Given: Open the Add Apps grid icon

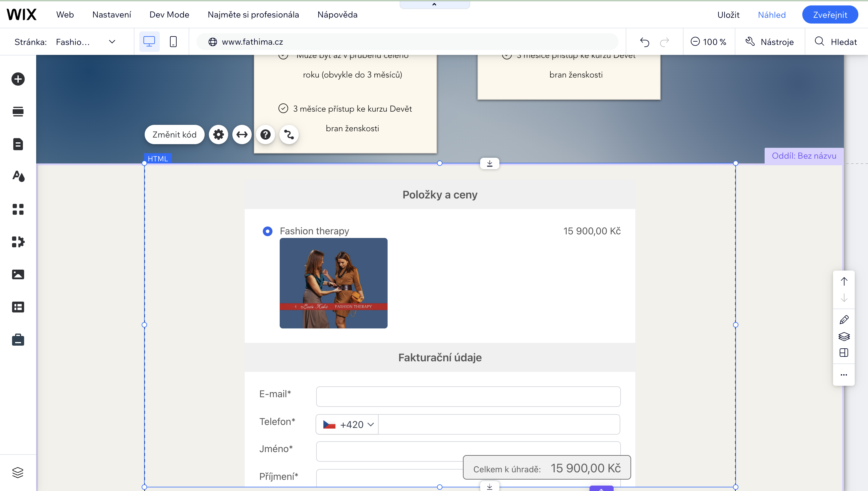Looking at the screenshot, I should click(x=18, y=209).
